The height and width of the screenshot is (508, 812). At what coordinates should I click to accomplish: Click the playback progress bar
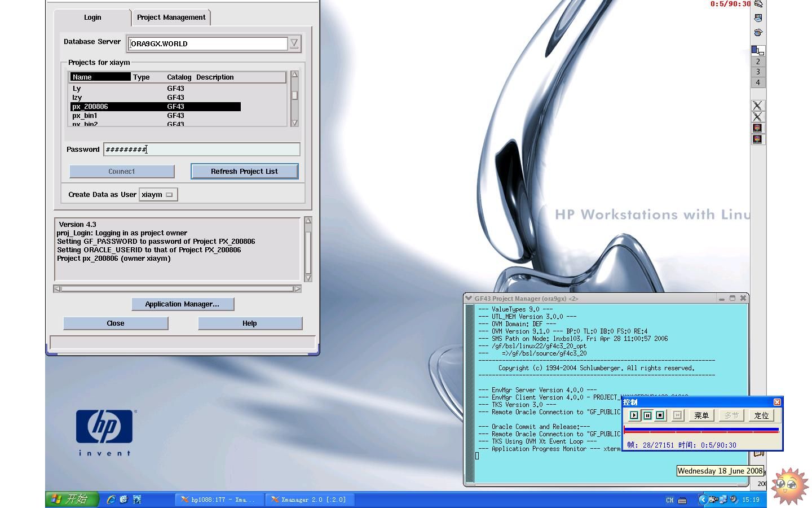click(701, 431)
